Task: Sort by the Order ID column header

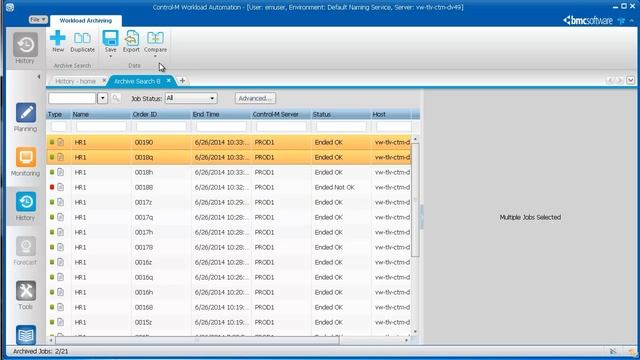Action: (x=161, y=114)
